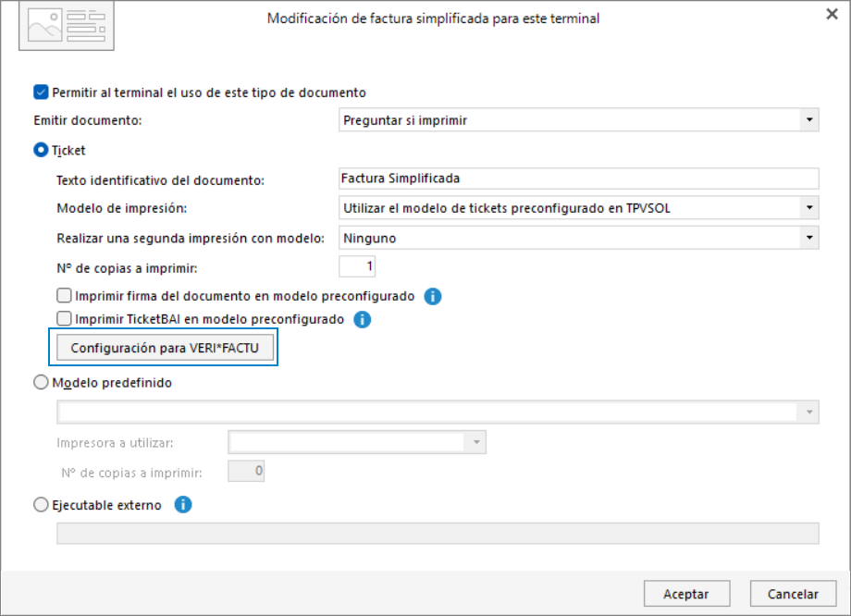This screenshot has height=616, width=851.
Task: Click Configuración para VERI*FACTU button
Action: [x=165, y=348]
